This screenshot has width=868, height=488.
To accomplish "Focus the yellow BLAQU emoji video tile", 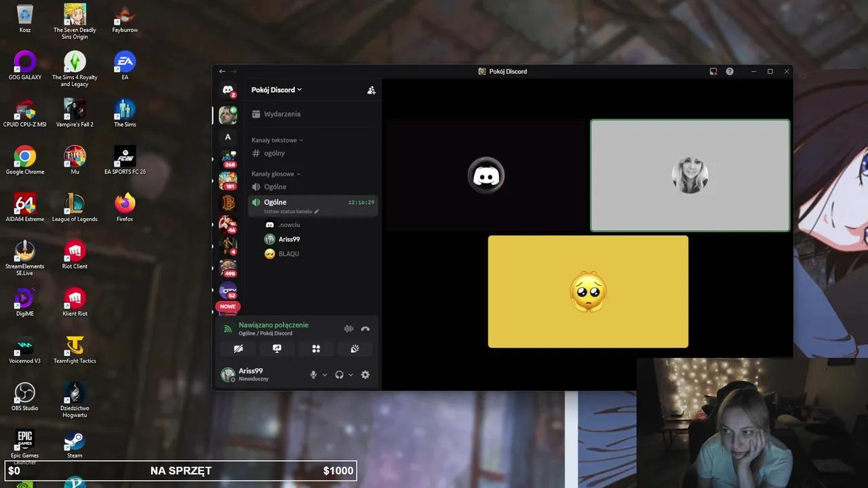I will click(x=588, y=292).
